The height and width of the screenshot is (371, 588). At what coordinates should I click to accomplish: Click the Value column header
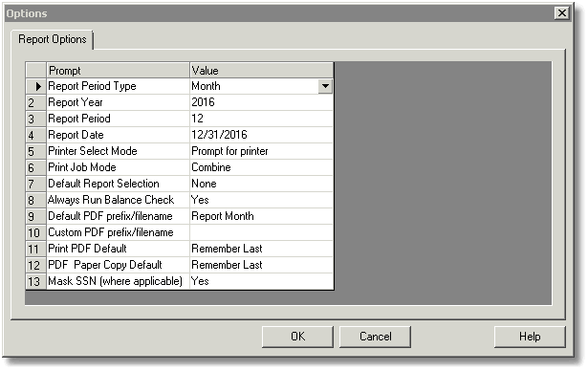tap(261, 71)
